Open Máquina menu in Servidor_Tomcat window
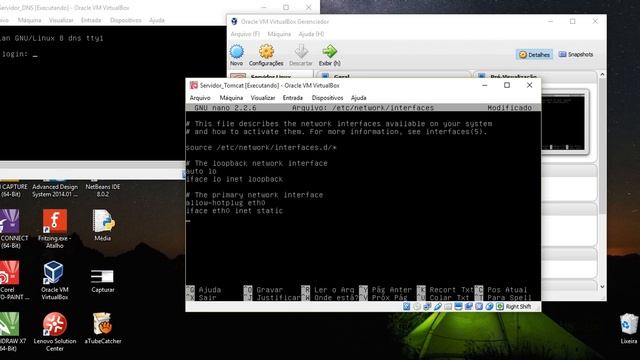The width and height of the screenshot is (640, 360). coord(231,98)
